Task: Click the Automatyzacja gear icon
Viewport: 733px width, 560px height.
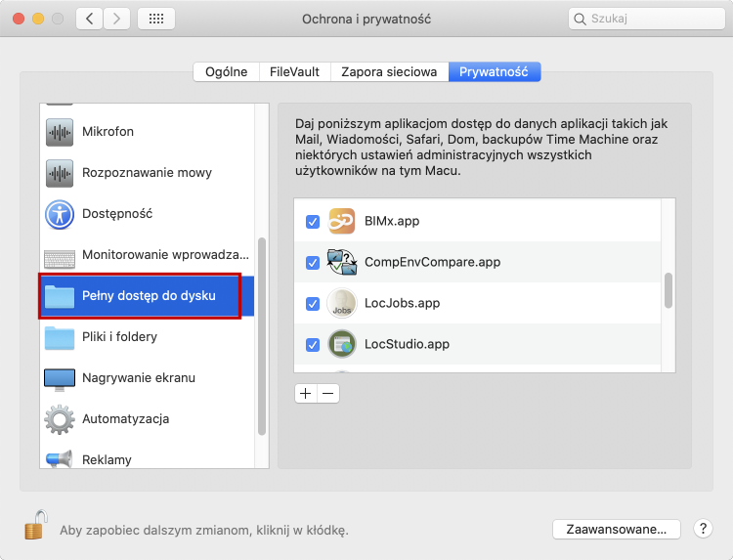Action: point(60,419)
